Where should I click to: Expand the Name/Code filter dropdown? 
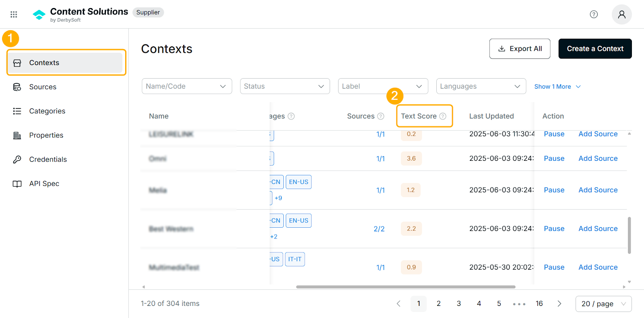(187, 86)
